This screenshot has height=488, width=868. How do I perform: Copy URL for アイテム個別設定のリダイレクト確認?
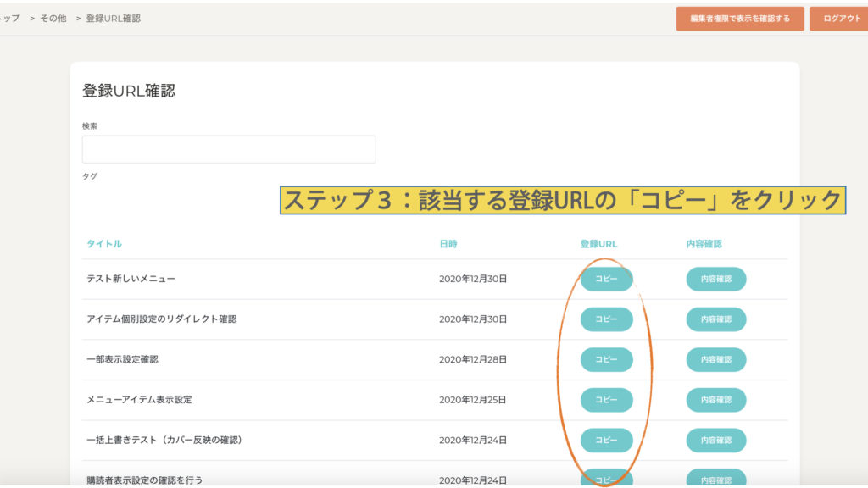point(606,319)
